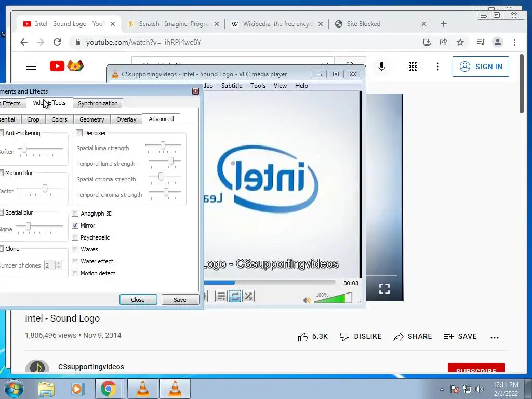Image resolution: width=532 pixels, height=399 pixels.
Task: Switch to the Wikipedia tab
Action: (276, 24)
